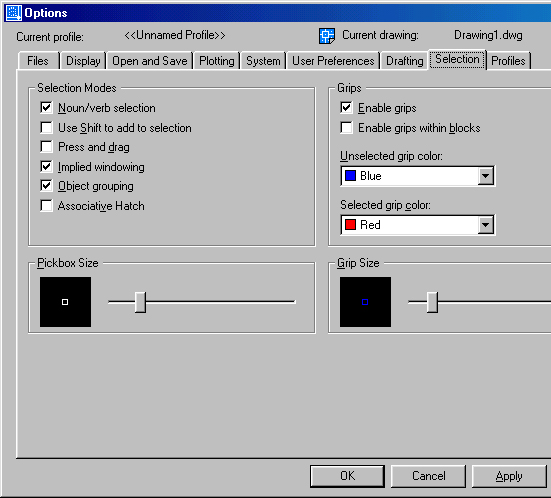Uncheck Object grouping option
The height and width of the screenshot is (498, 551).
[x=46, y=186]
